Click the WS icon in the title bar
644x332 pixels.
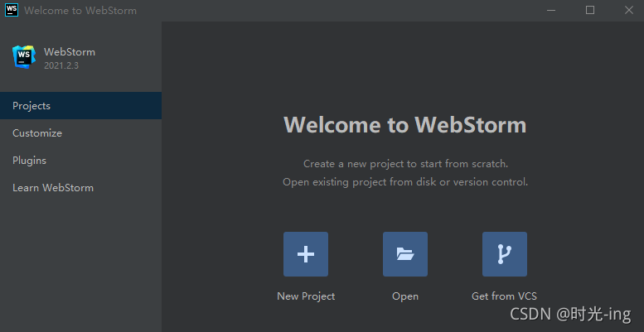click(12, 10)
